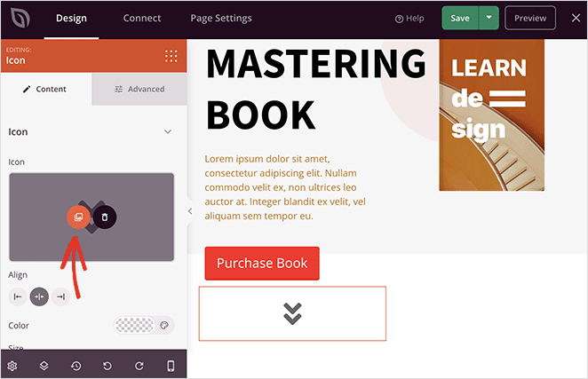The image size is (588, 379).
Task: Collapse the Icon section chevron
Action: pos(168,131)
